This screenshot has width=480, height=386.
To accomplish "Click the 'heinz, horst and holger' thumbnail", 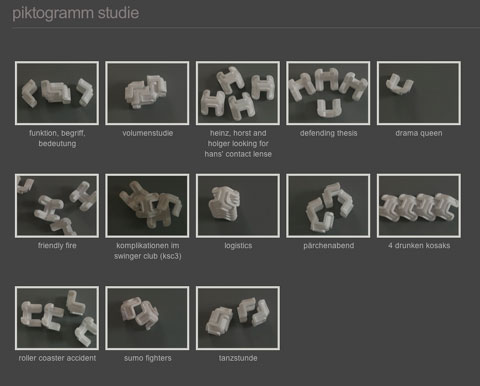I will click(238, 93).
